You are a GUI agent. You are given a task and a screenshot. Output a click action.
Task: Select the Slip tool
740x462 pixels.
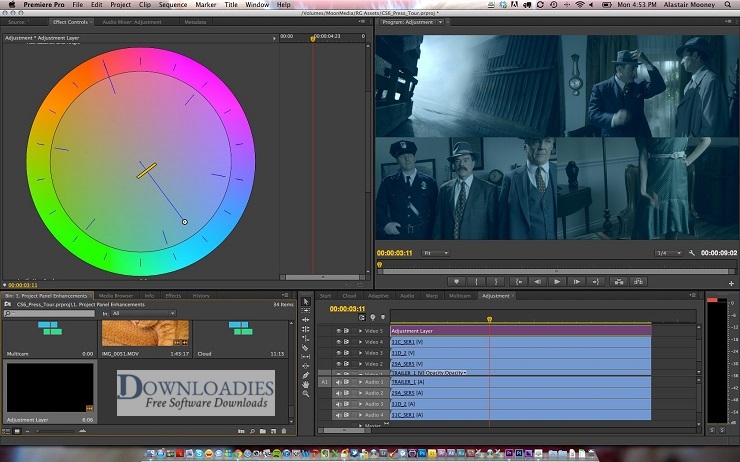[305, 356]
